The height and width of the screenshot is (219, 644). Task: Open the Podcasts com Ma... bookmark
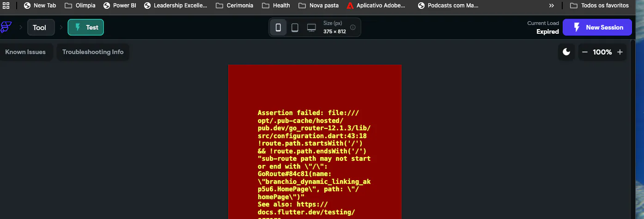coord(448,6)
